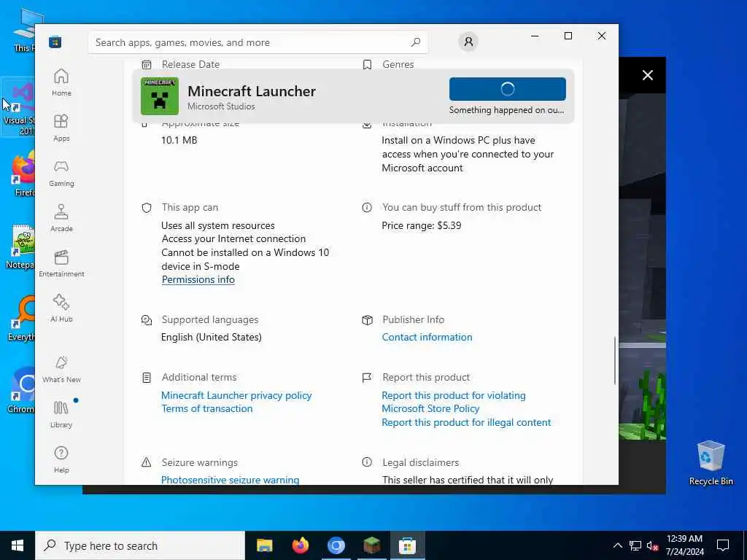Screen dimensions: 747x560
Task: Open Firefox from taskbar
Action: (300, 545)
